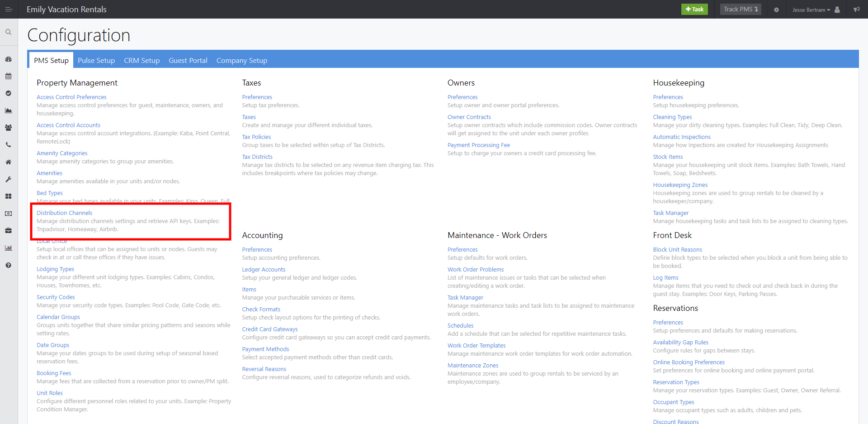Viewport: 868px width, 424px height.
Task: Open the Cleaning Types link
Action: (x=672, y=117)
